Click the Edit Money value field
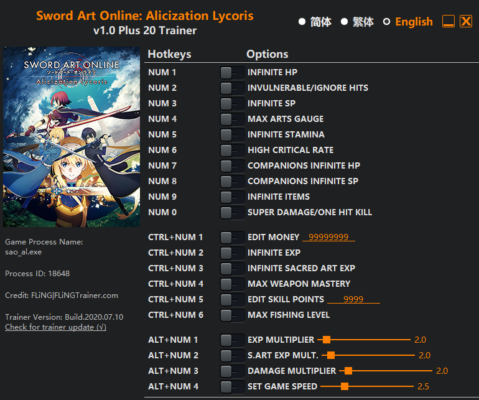Screen dimensions: 479x400 [x=328, y=237]
